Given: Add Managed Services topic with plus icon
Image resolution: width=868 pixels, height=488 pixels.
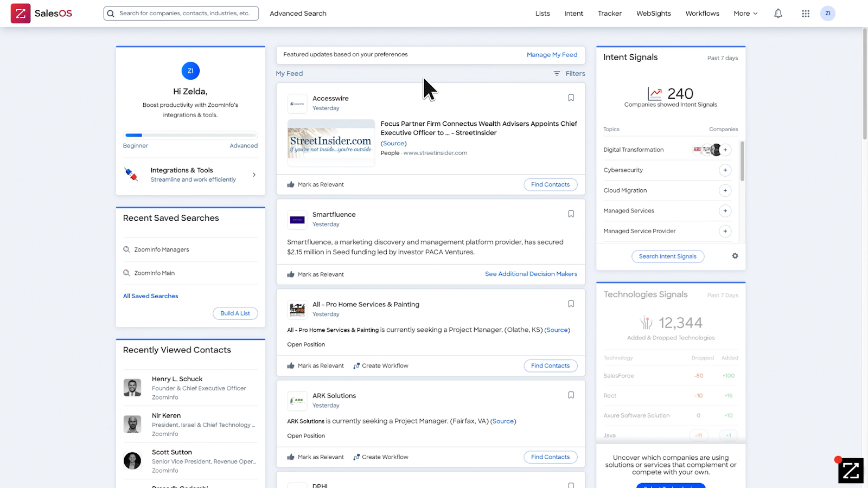Looking at the screenshot, I should pos(725,211).
